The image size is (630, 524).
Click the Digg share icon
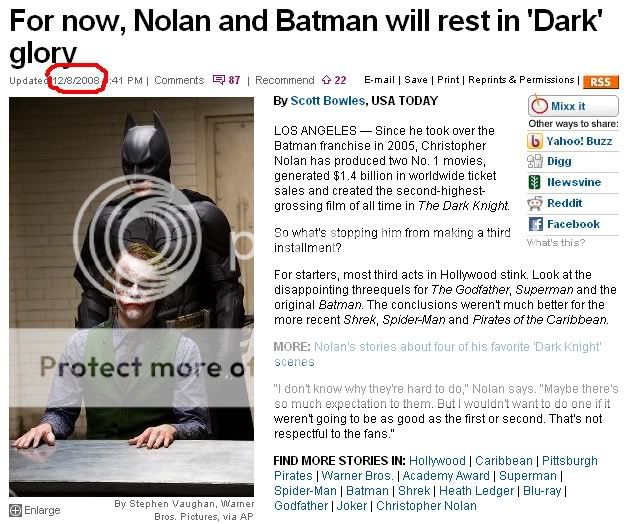pos(535,162)
